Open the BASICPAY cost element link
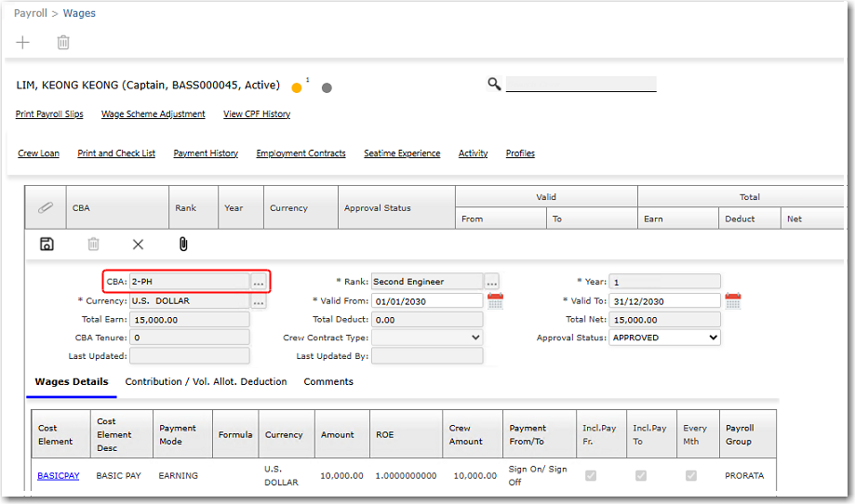The width and height of the screenshot is (855, 504). 58,475
